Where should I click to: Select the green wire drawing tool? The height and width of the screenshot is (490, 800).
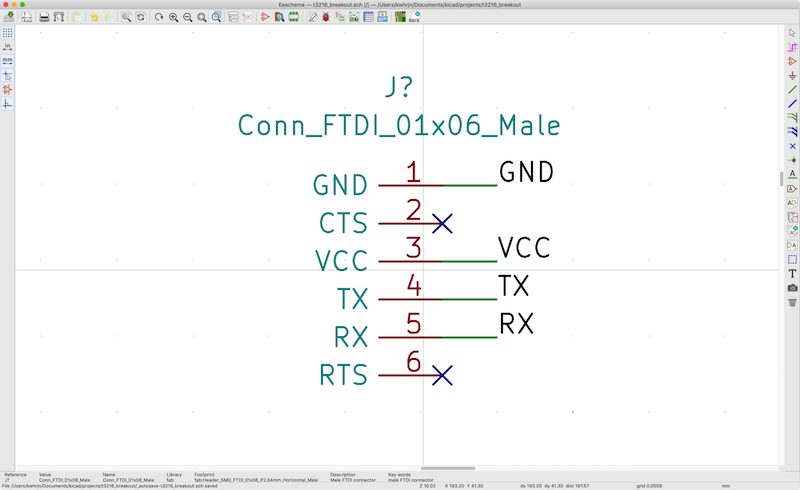coord(792,90)
